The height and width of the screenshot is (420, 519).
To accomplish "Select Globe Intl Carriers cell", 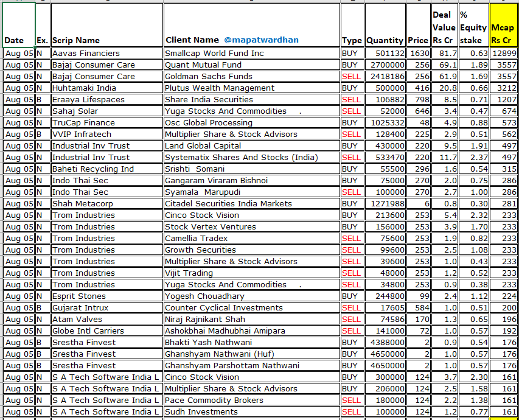I will [107, 331].
